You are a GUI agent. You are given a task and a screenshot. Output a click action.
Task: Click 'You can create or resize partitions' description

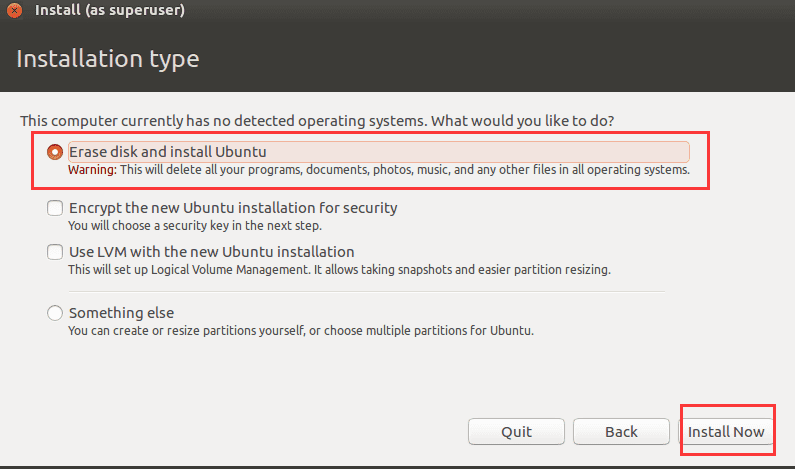coord(301,331)
